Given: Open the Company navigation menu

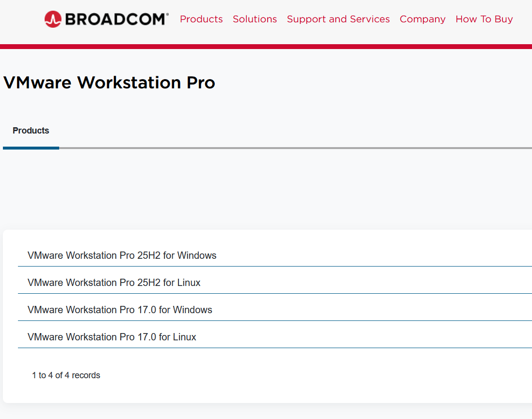Looking at the screenshot, I should point(422,19).
